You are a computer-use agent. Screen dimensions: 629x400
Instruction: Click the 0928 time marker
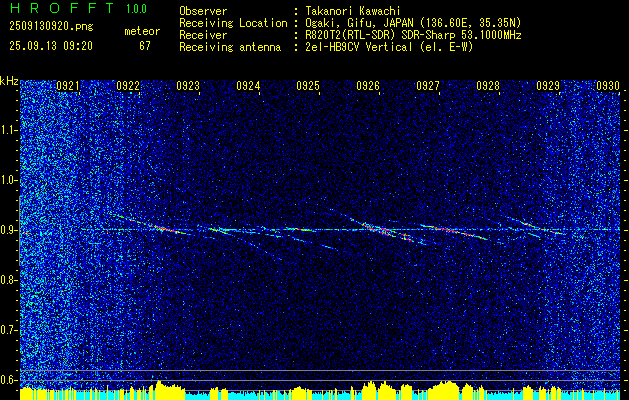point(488,86)
